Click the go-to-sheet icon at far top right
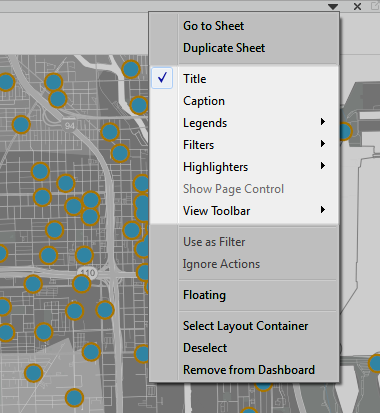 pyautogui.click(x=376, y=6)
